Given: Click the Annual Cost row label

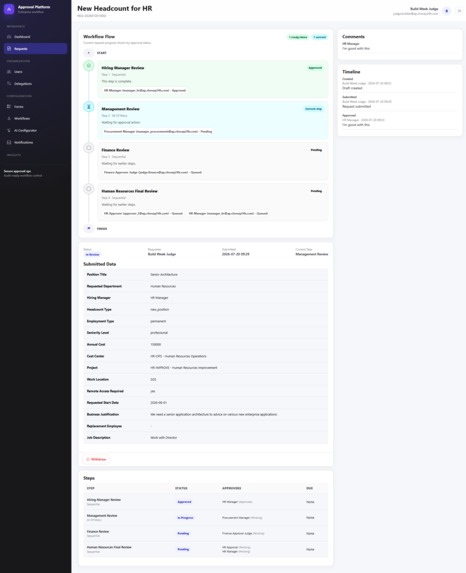Looking at the screenshot, I should [96, 345].
